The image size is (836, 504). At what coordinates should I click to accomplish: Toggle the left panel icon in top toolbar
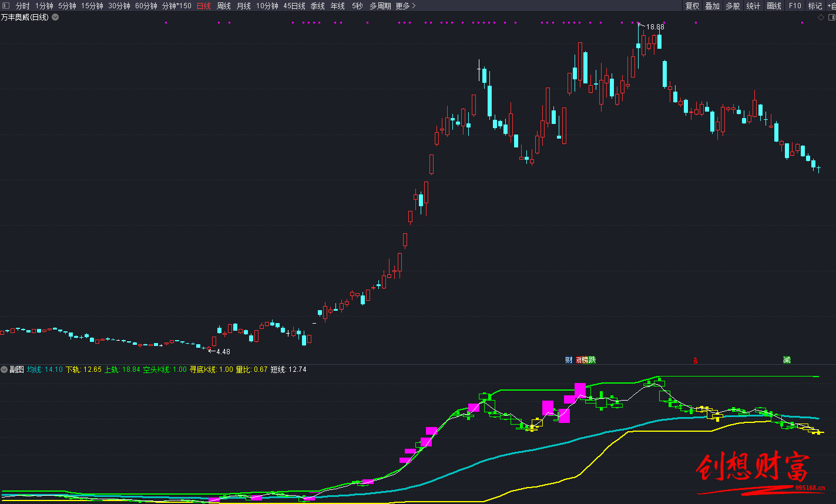coord(5,6)
